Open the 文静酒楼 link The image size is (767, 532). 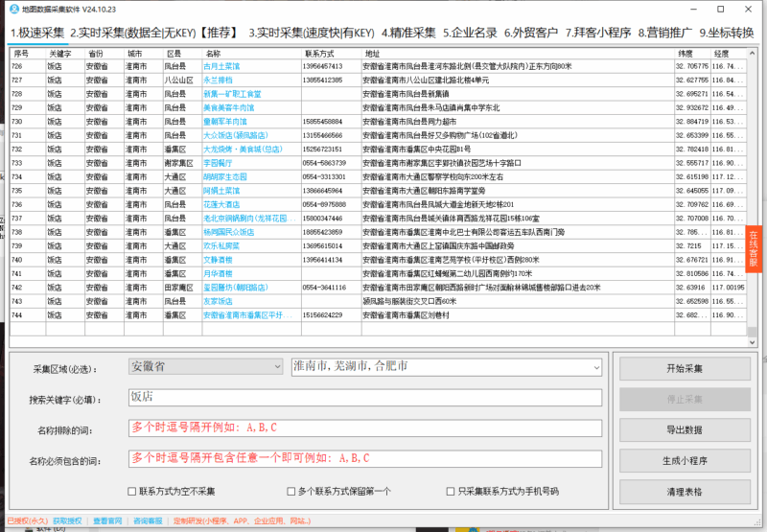tap(219, 260)
